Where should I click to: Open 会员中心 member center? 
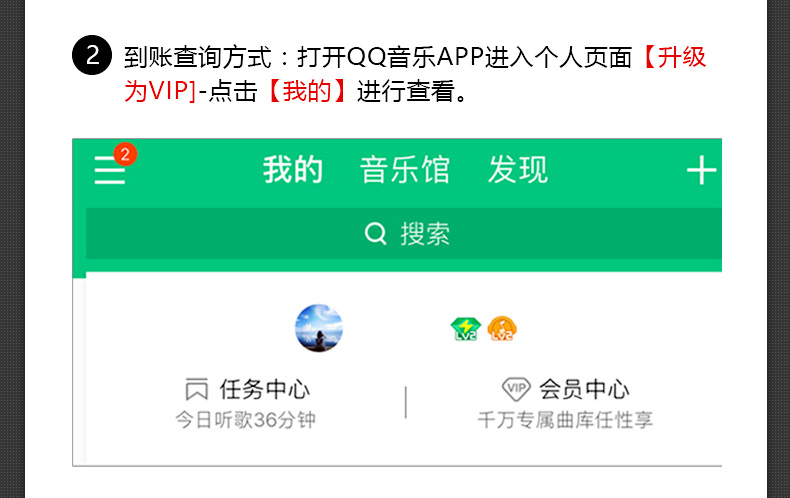pos(584,389)
